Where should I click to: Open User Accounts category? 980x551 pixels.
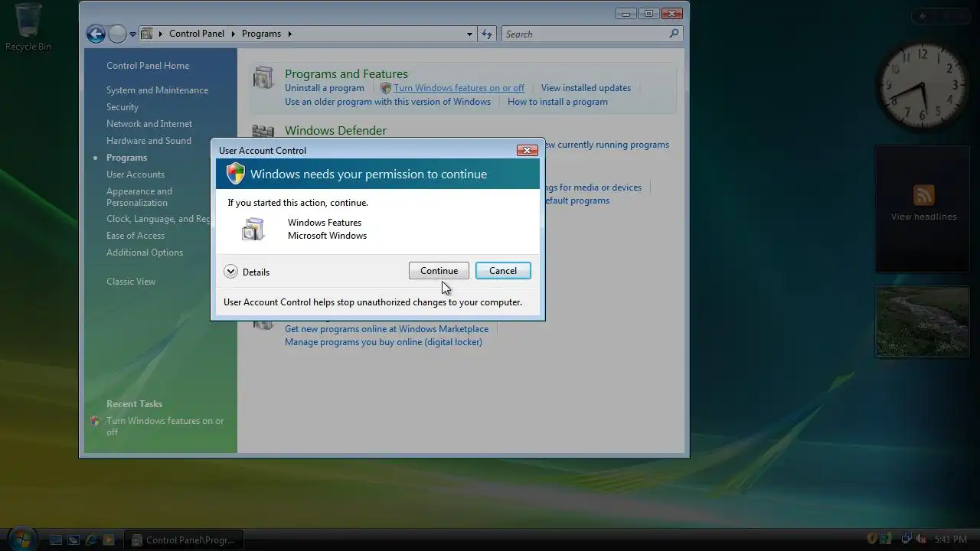[x=136, y=174]
